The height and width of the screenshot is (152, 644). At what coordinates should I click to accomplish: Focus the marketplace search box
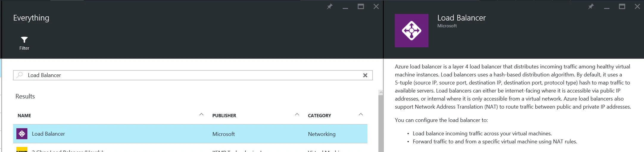point(191,75)
